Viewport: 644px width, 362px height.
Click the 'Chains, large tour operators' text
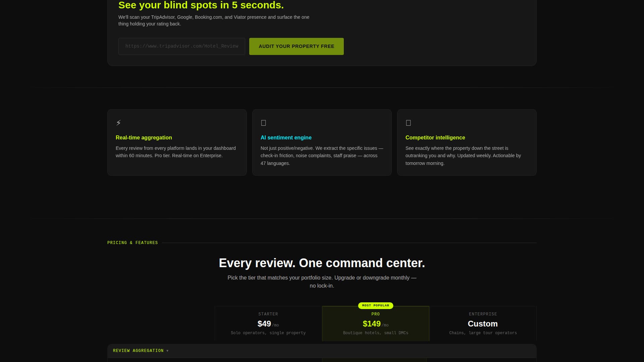point(483,333)
